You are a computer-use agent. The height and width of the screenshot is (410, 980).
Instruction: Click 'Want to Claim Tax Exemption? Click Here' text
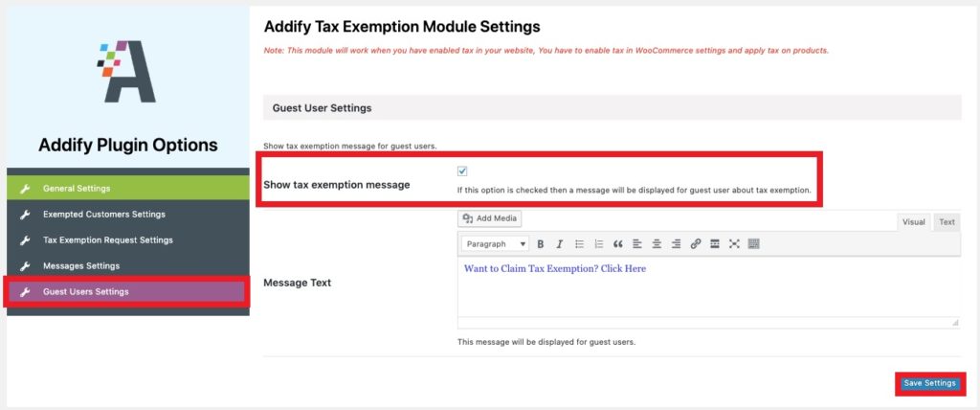(555, 268)
